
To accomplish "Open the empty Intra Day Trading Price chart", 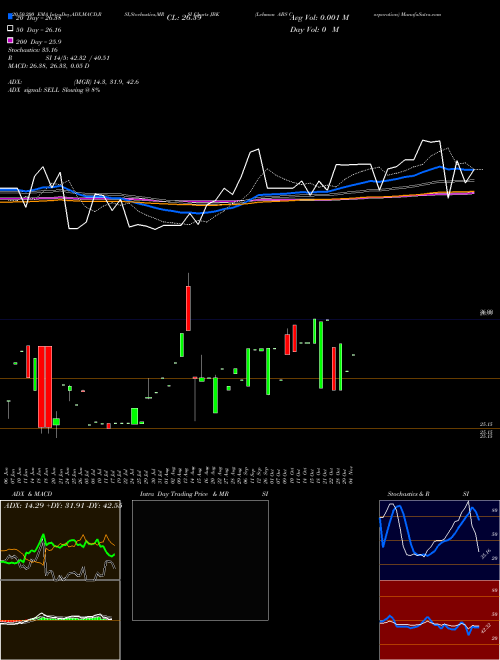I will click(x=200, y=560).
